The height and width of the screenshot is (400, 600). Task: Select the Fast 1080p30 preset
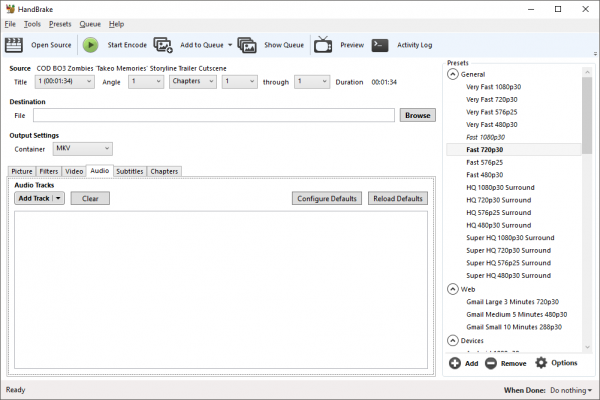pos(486,137)
